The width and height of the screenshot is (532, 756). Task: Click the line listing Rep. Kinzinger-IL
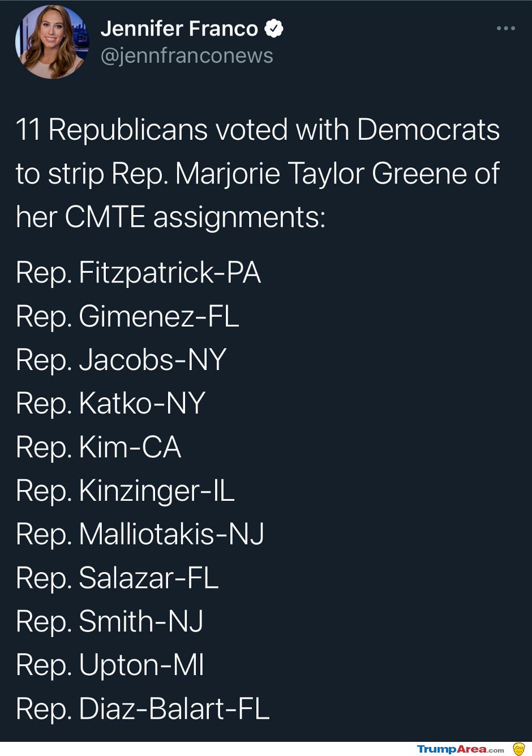tap(125, 491)
